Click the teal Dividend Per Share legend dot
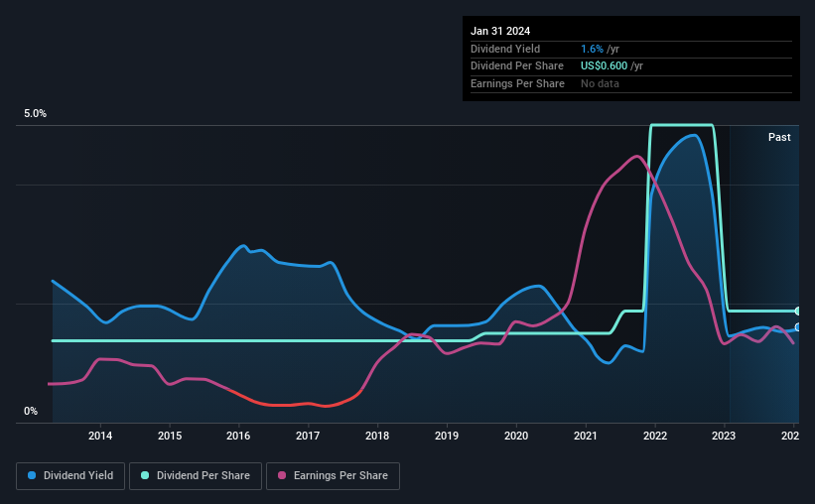This screenshot has width=815, height=504. [145, 475]
